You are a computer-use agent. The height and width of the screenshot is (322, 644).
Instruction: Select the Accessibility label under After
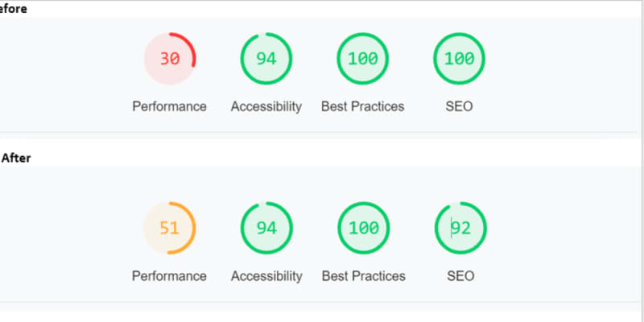266,276
